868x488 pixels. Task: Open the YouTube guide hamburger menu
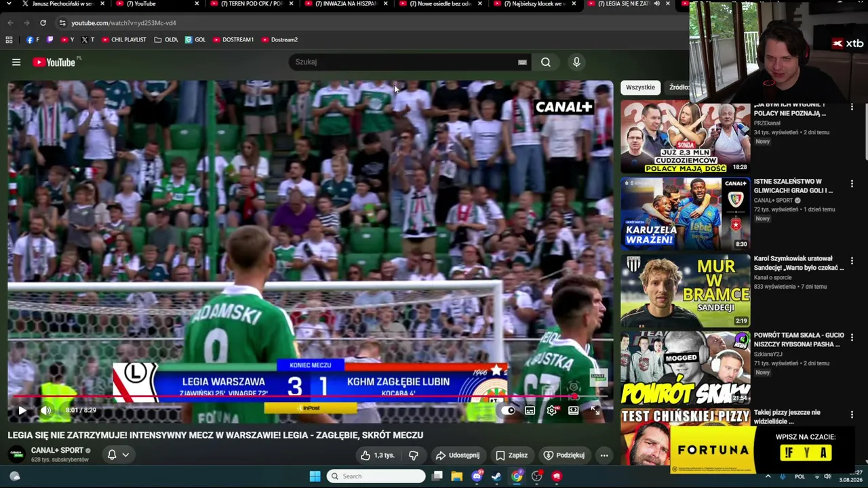(x=16, y=62)
